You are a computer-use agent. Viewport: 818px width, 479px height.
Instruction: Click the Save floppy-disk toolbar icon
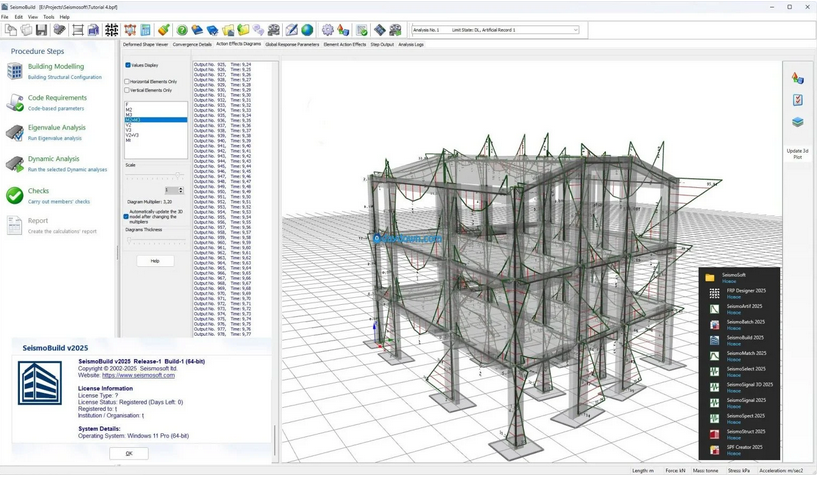tap(41, 30)
